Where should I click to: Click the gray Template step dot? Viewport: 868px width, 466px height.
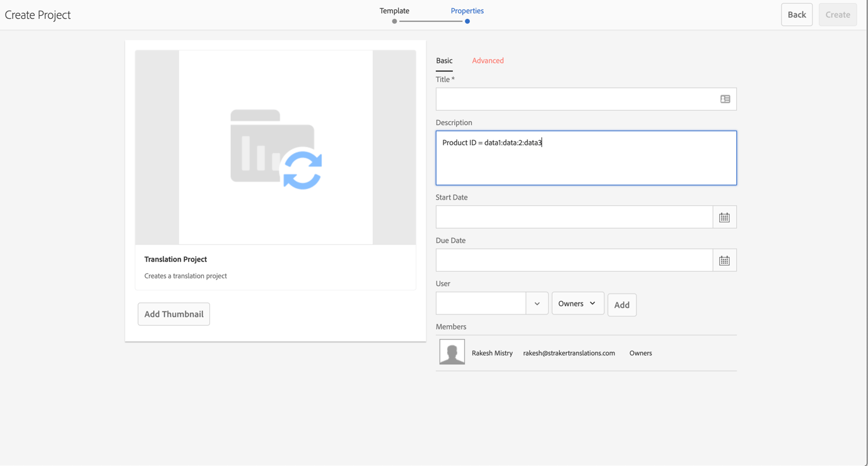click(x=394, y=21)
